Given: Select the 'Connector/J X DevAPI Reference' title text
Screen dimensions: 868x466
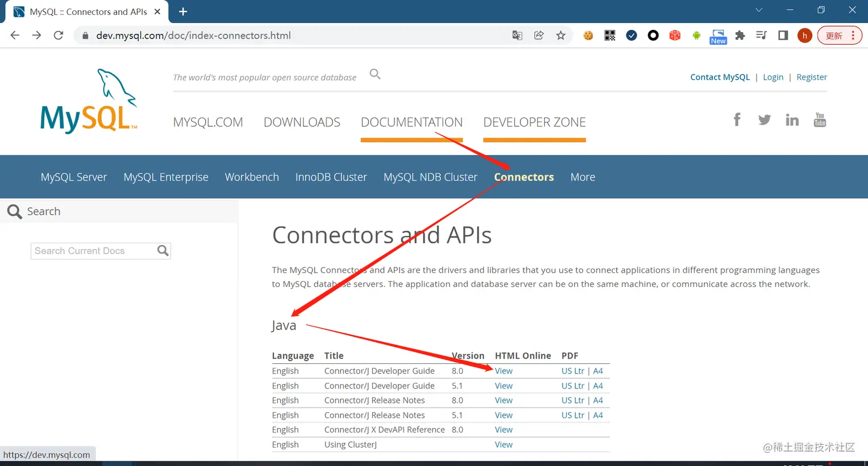Looking at the screenshot, I should point(385,429).
